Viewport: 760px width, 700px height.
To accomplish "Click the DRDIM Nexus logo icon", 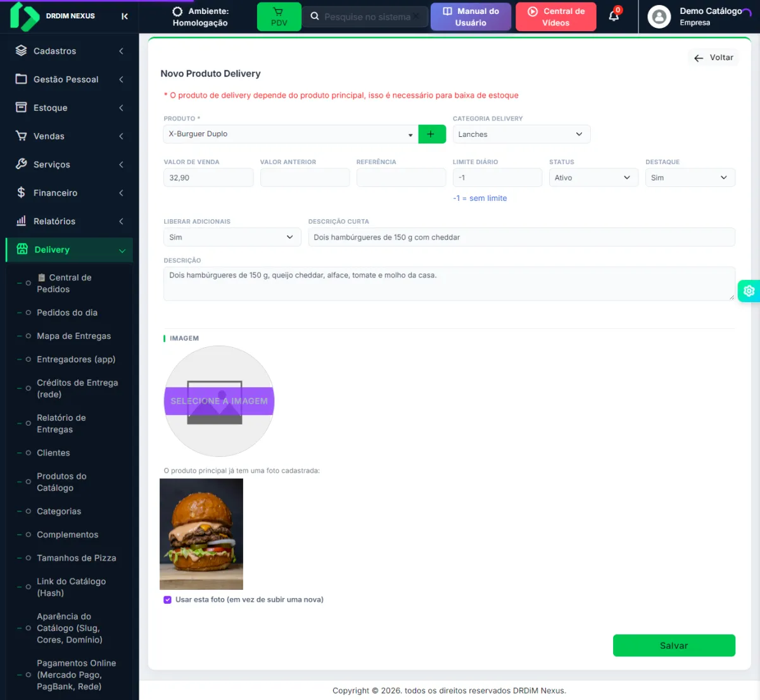I will (24, 16).
